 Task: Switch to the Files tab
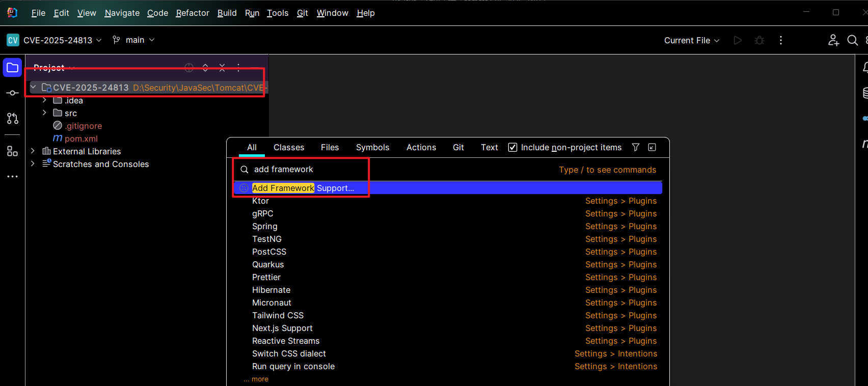point(330,147)
